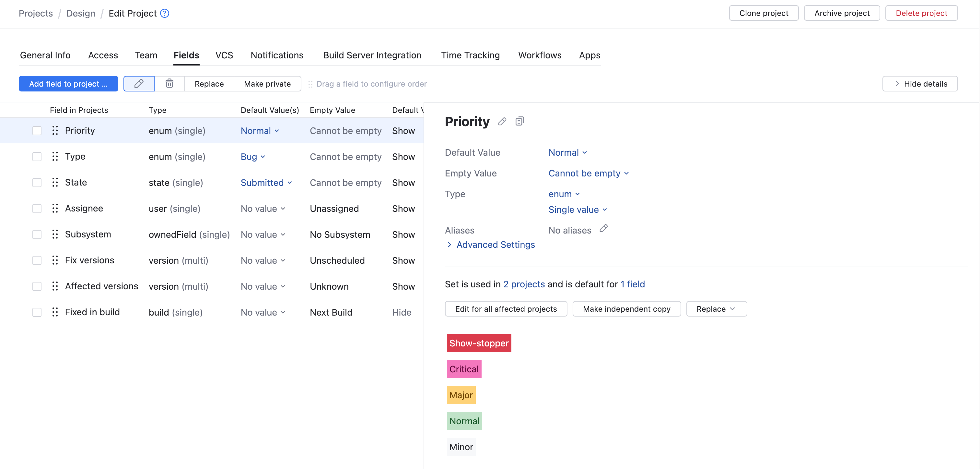The width and height of the screenshot is (980, 469).
Task: Click the Clone project button
Action: pos(763,13)
